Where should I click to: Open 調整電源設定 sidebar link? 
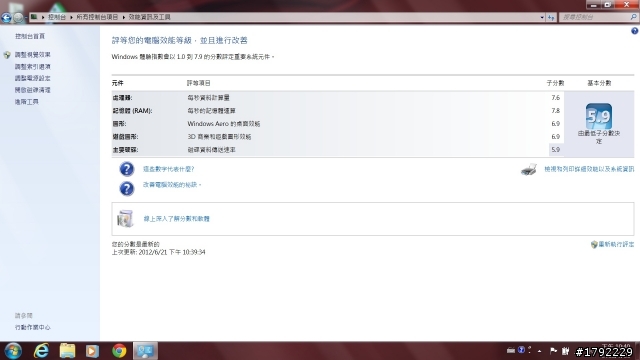click(33, 78)
